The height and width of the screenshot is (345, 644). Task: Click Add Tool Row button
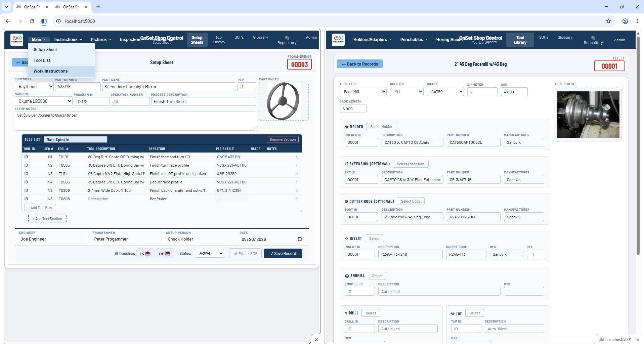(40, 208)
